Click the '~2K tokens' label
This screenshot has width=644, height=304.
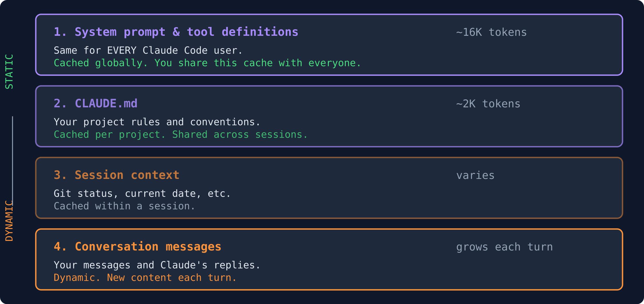click(x=488, y=104)
